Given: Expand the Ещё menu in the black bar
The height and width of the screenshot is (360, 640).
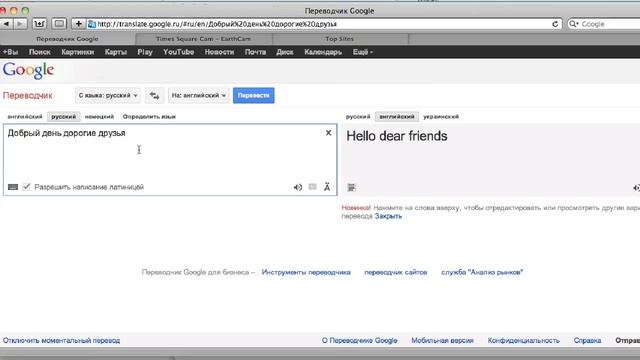Looking at the screenshot, I should [363, 52].
